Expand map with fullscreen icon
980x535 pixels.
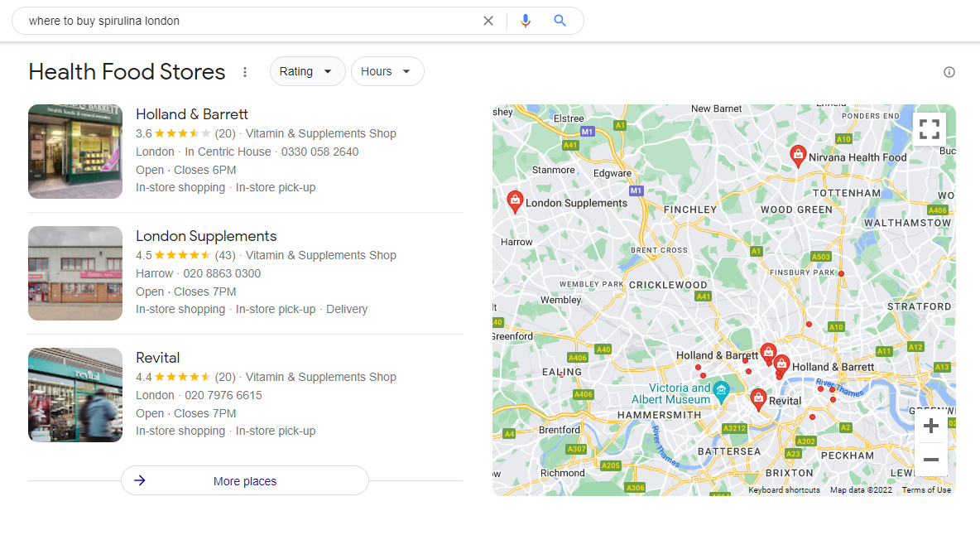930,128
